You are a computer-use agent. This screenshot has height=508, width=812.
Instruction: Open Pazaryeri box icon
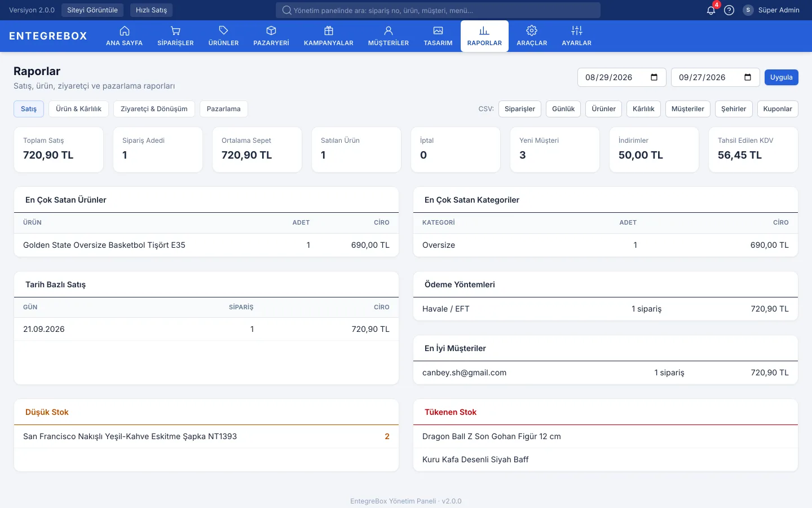pos(271,30)
